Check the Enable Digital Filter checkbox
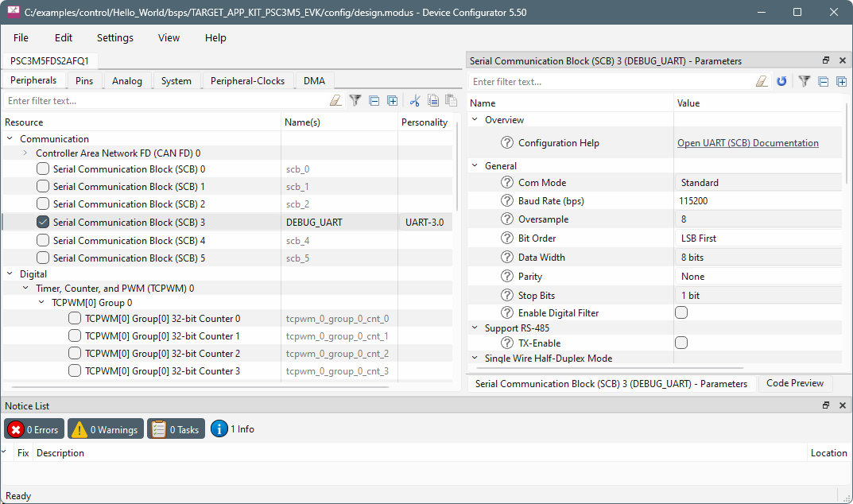 (x=681, y=313)
